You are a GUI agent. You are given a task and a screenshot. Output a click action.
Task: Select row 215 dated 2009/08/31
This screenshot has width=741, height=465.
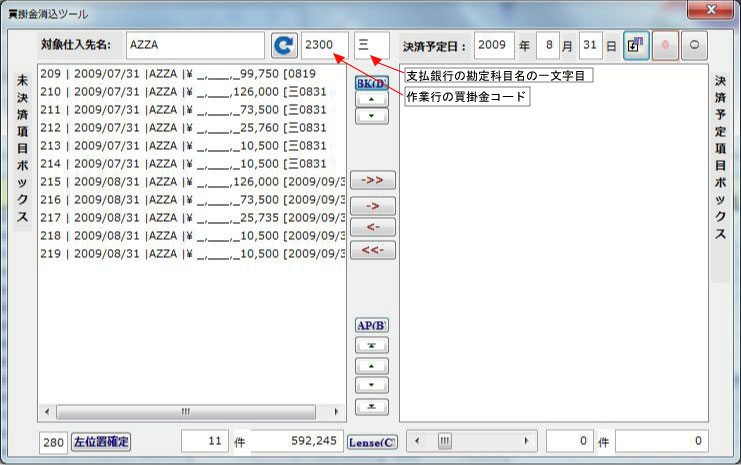192,181
